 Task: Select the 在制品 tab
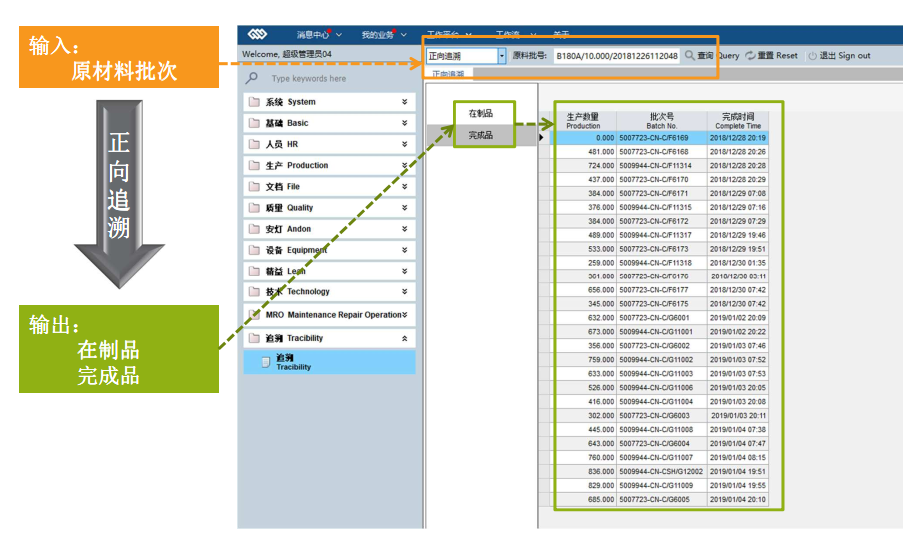click(x=481, y=114)
